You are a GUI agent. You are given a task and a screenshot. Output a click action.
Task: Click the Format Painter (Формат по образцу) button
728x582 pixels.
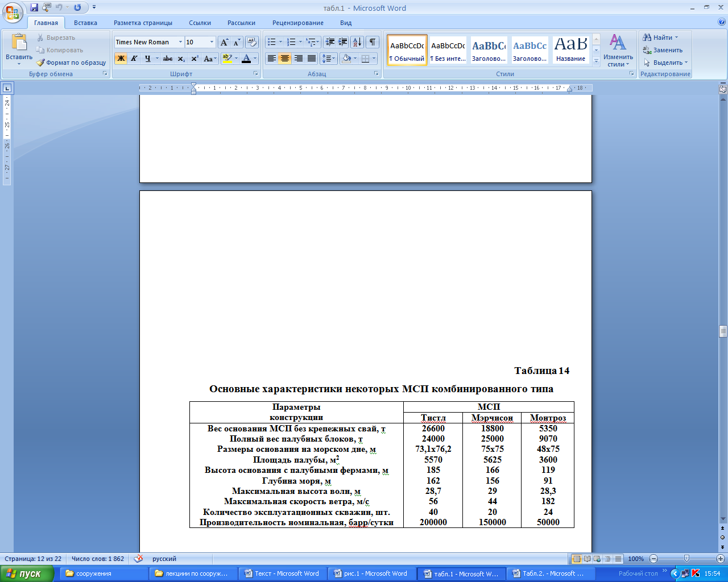pos(71,63)
